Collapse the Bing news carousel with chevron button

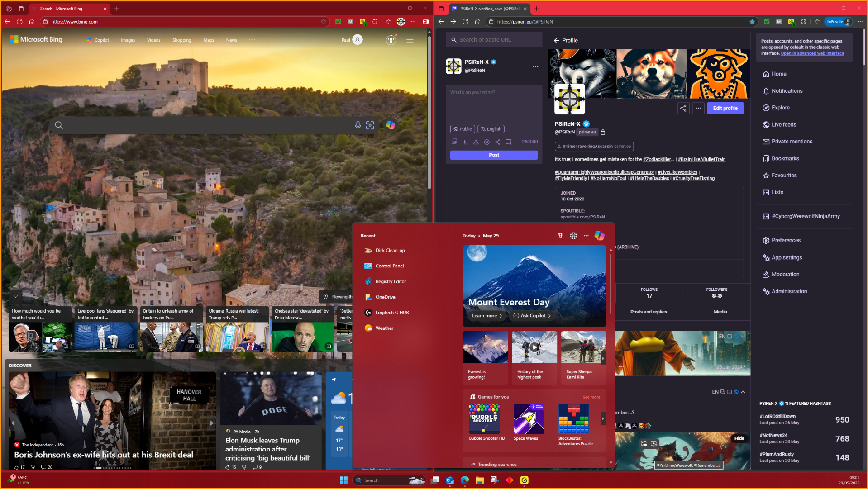[15, 297]
